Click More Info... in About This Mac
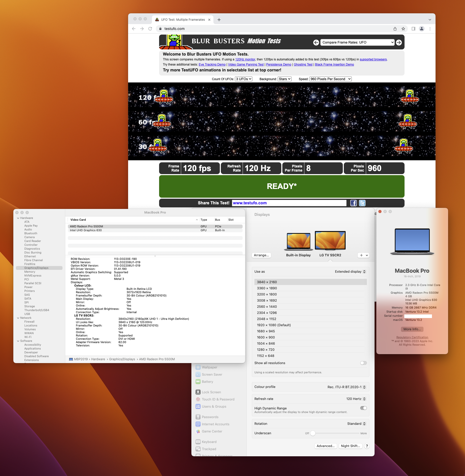This screenshot has height=476, width=465. 412,329
